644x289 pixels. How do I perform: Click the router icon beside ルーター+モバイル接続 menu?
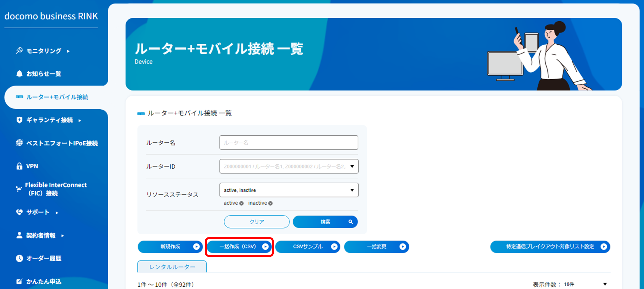tap(19, 97)
